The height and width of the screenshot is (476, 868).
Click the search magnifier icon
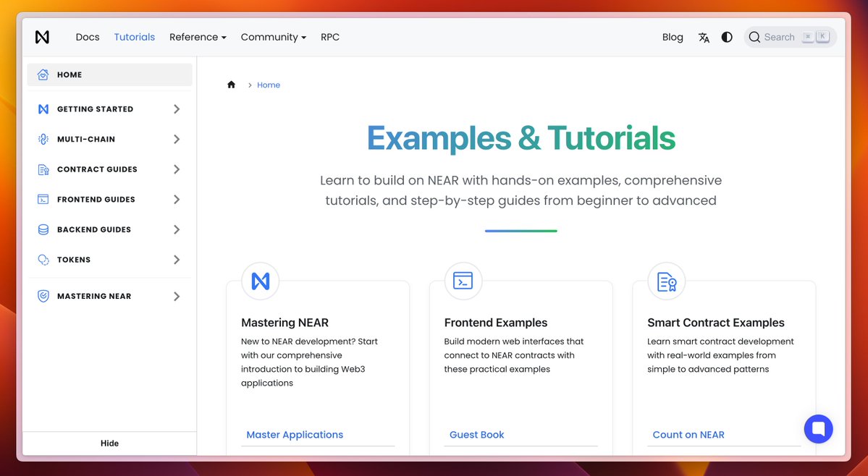point(754,37)
